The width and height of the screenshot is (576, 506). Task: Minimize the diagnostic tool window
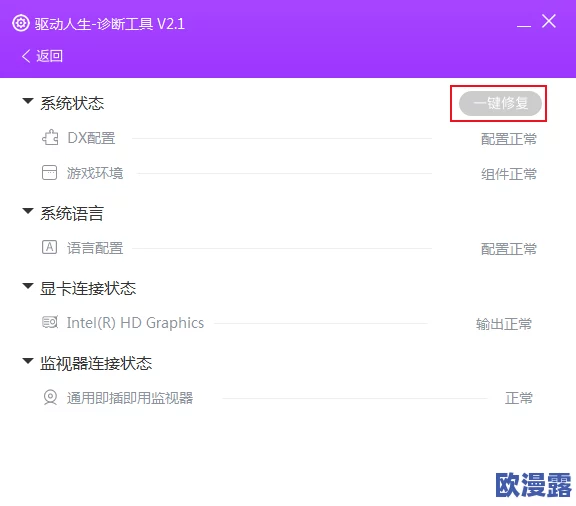(x=523, y=25)
